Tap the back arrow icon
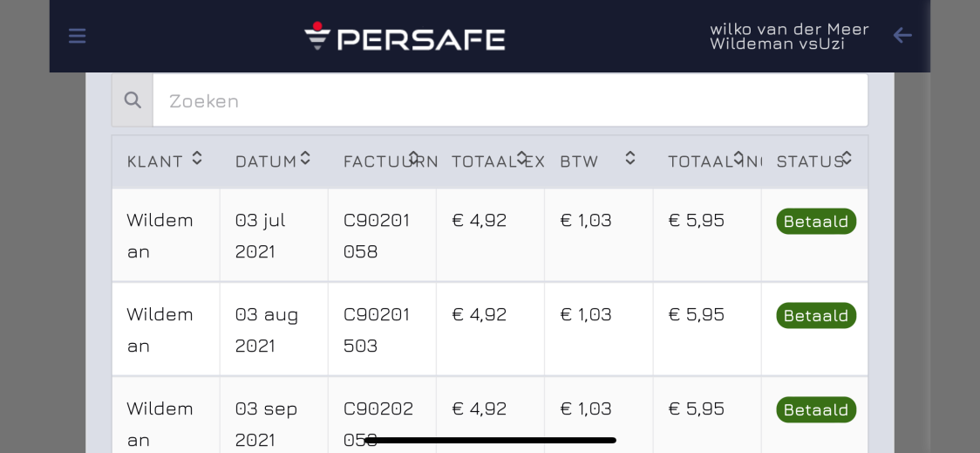The width and height of the screenshot is (980, 453). click(902, 36)
